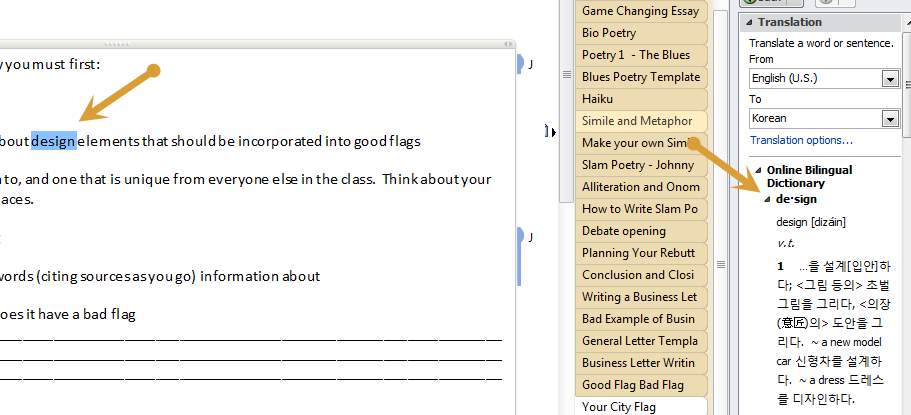
Task: Click the highlighted word design in the note
Action: click(x=54, y=141)
